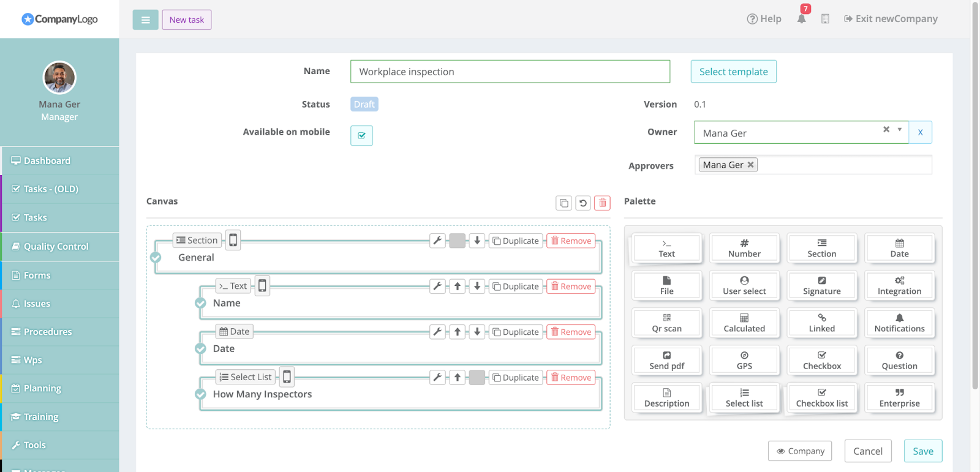Add a Calculated element from palette

(x=744, y=323)
